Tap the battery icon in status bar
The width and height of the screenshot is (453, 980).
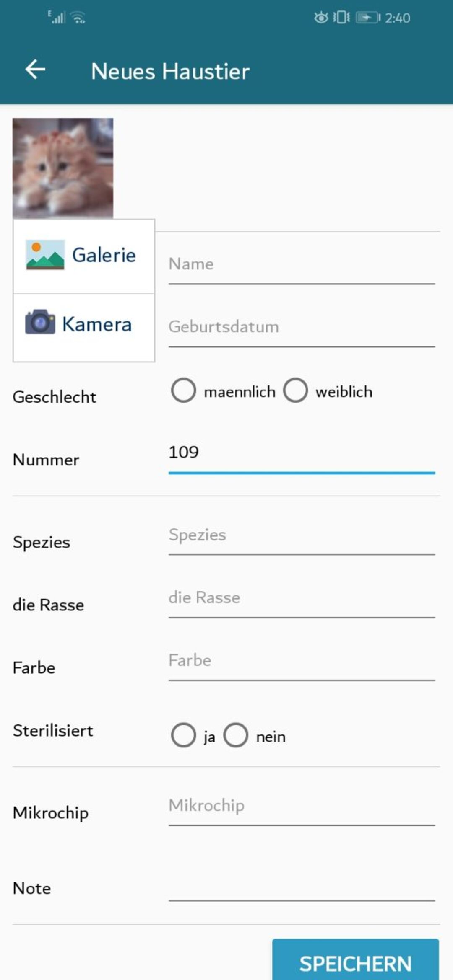368,18
